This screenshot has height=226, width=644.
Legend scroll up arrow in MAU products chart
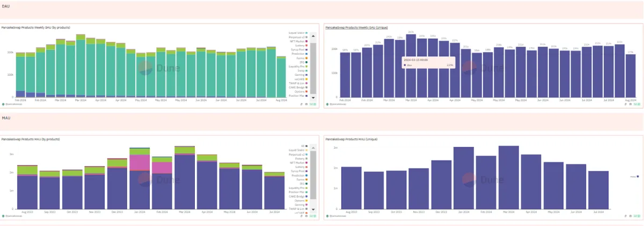click(x=313, y=148)
